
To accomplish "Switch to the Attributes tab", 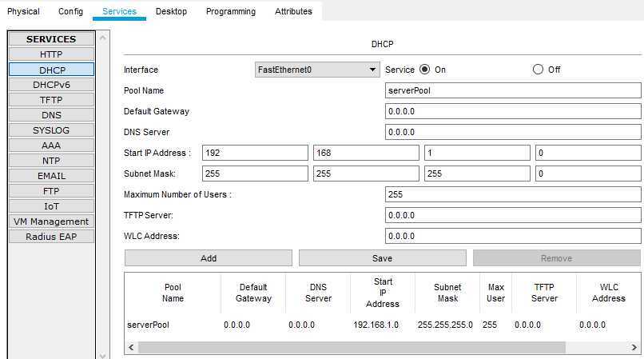I will (x=293, y=11).
